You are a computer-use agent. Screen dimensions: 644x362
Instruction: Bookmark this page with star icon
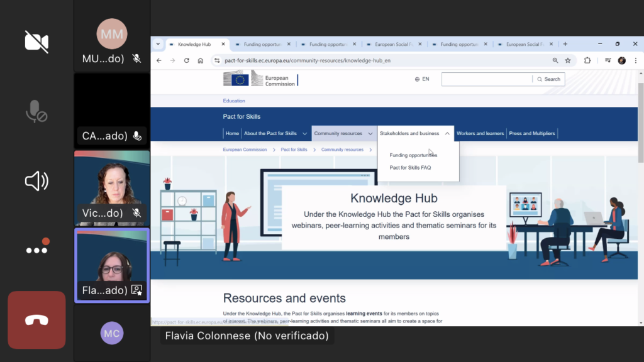[568, 60]
